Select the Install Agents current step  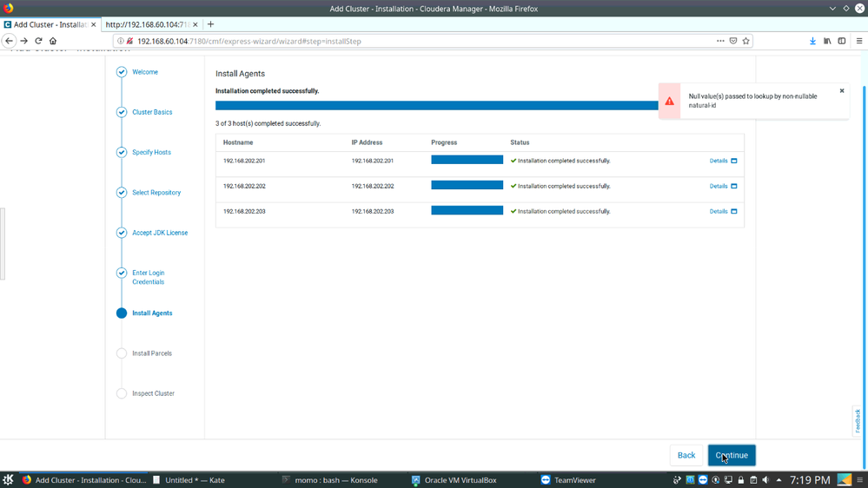(152, 313)
